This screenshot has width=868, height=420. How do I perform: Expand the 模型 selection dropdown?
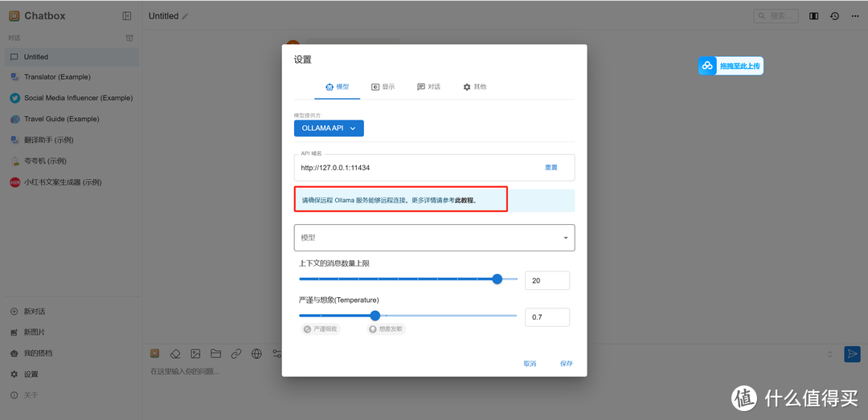tap(435, 238)
